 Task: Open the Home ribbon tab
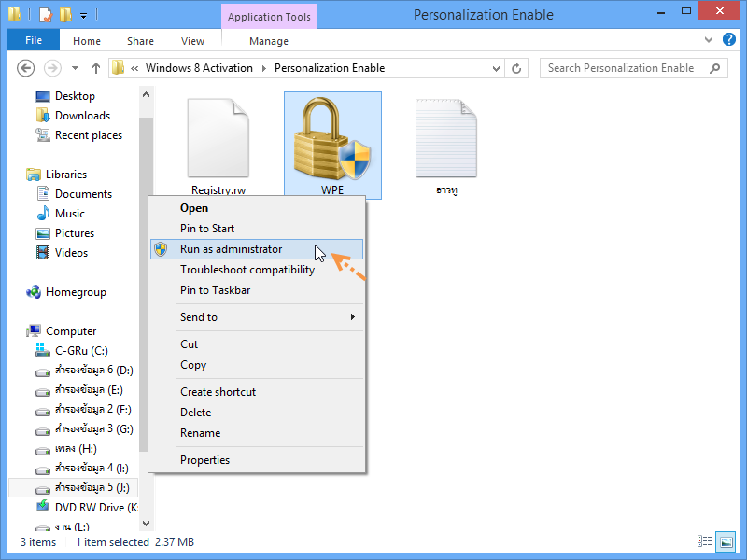pos(87,41)
